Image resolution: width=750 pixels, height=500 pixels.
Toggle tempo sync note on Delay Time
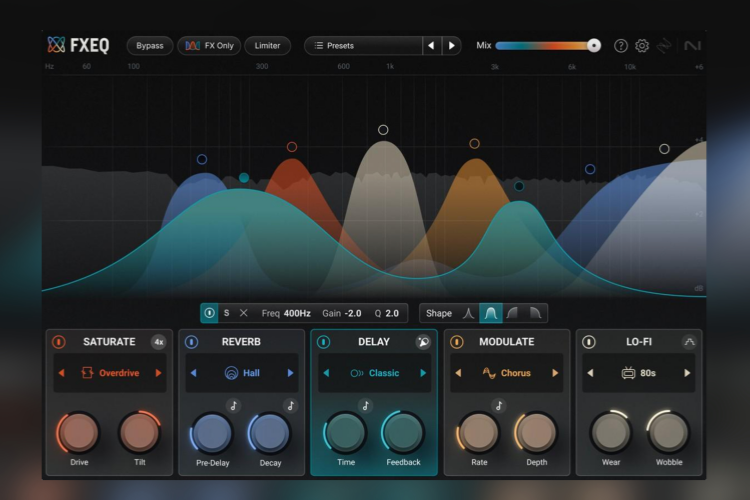(x=365, y=406)
